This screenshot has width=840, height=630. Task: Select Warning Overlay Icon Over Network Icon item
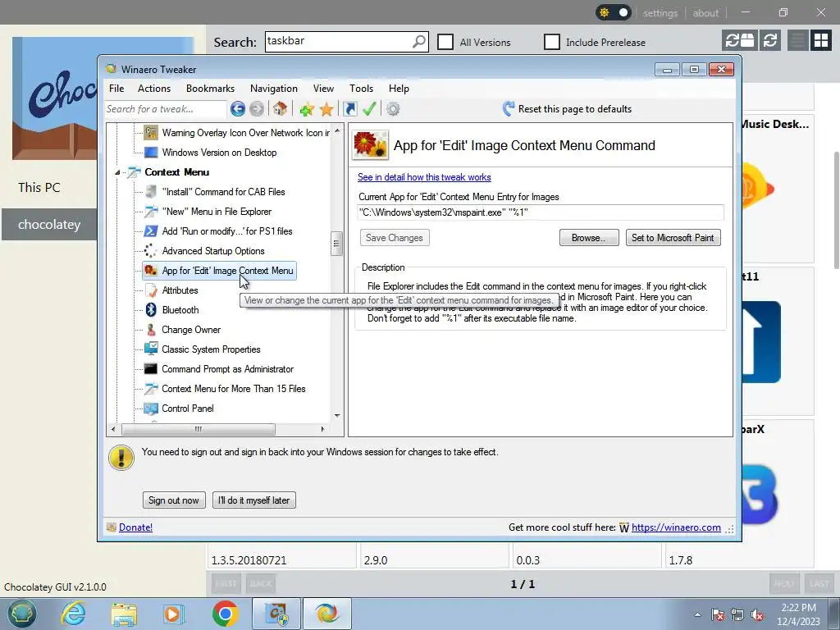coord(246,133)
